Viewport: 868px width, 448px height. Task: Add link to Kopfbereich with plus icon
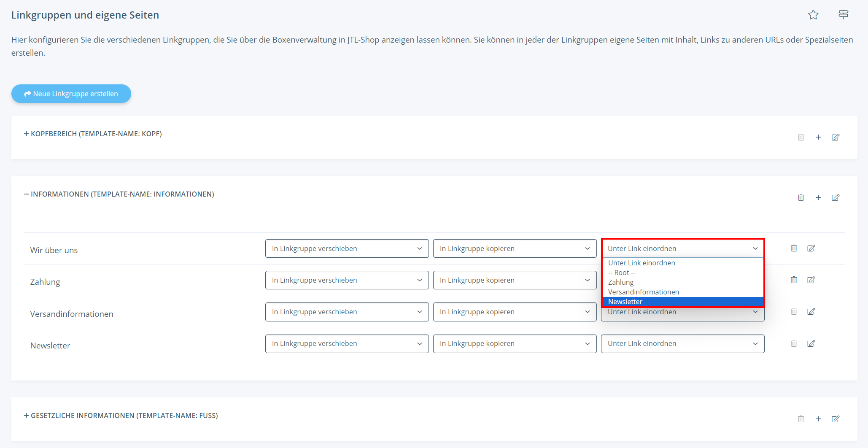coord(818,137)
